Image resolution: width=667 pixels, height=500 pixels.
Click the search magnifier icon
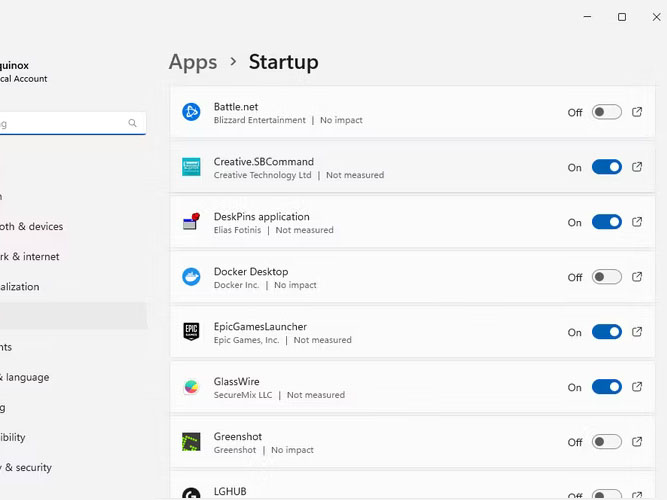(x=132, y=123)
